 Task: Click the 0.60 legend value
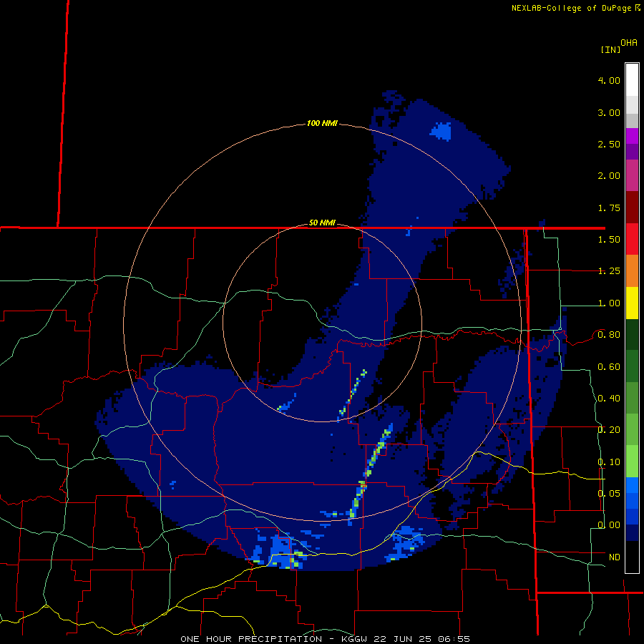pos(609,367)
